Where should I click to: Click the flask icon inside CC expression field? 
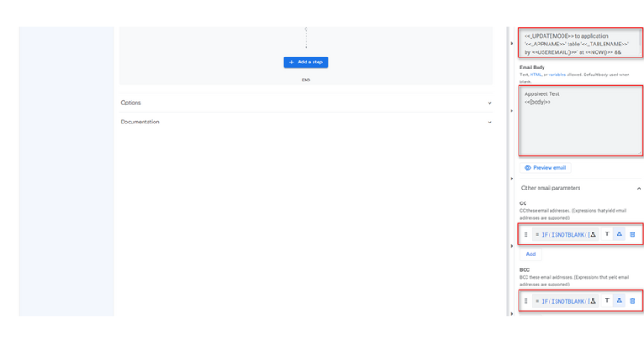[593, 235]
